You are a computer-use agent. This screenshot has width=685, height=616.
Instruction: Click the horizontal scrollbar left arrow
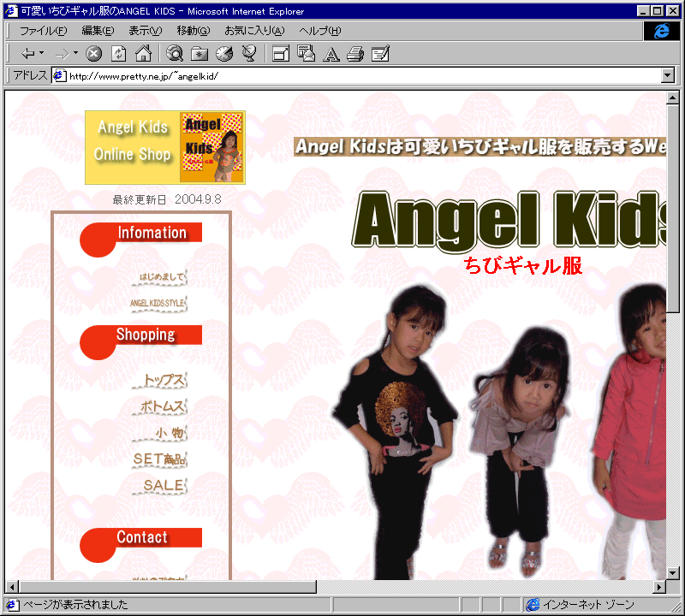pyautogui.click(x=12, y=587)
